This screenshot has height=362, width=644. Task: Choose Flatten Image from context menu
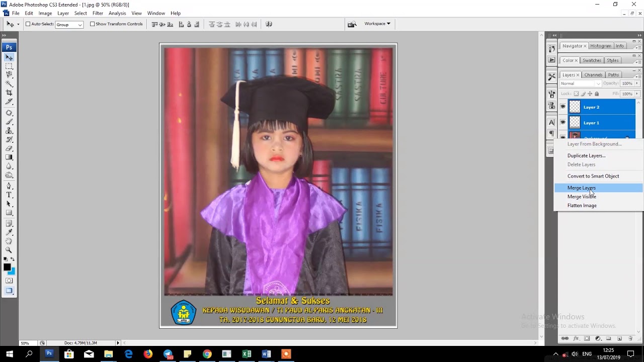[x=598, y=205]
